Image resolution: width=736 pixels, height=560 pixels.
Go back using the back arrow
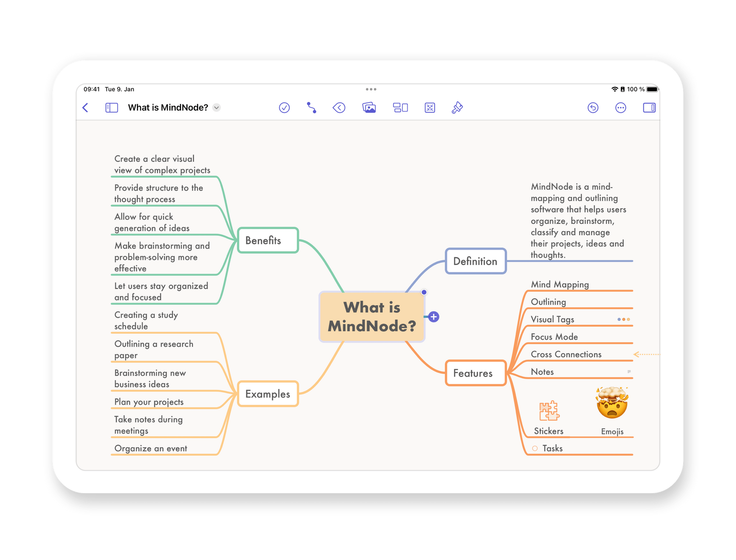tap(86, 108)
